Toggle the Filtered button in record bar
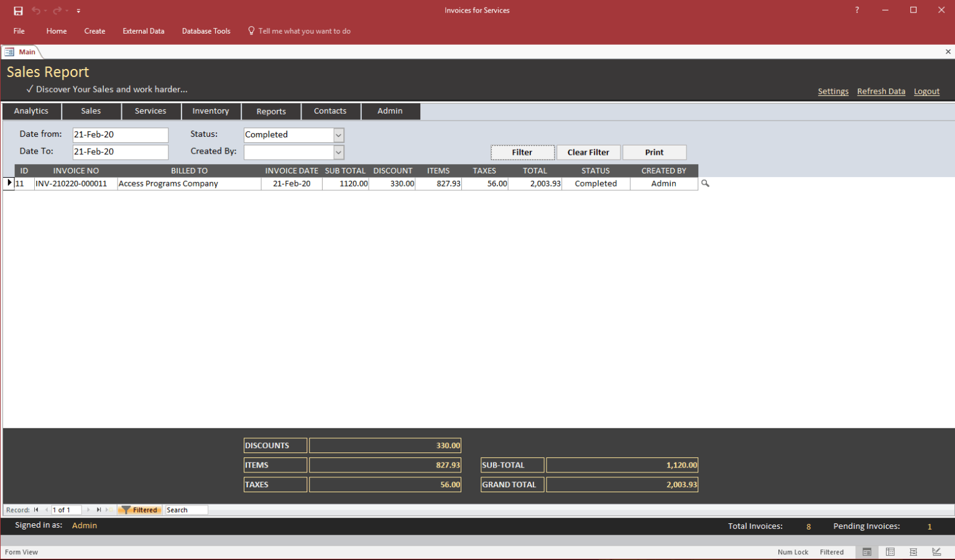The image size is (955, 560). coord(140,510)
